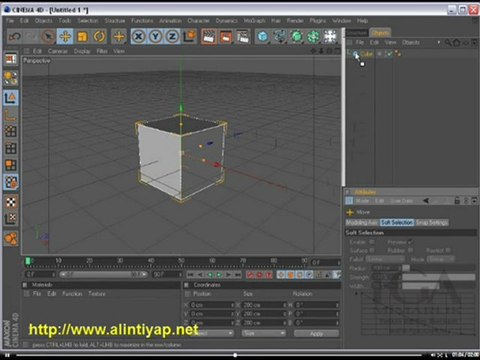The height and width of the screenshot is (360, 480).
Task: Toggle Enable checkbox in Soft Selection
Action: [x=372, y=242]
